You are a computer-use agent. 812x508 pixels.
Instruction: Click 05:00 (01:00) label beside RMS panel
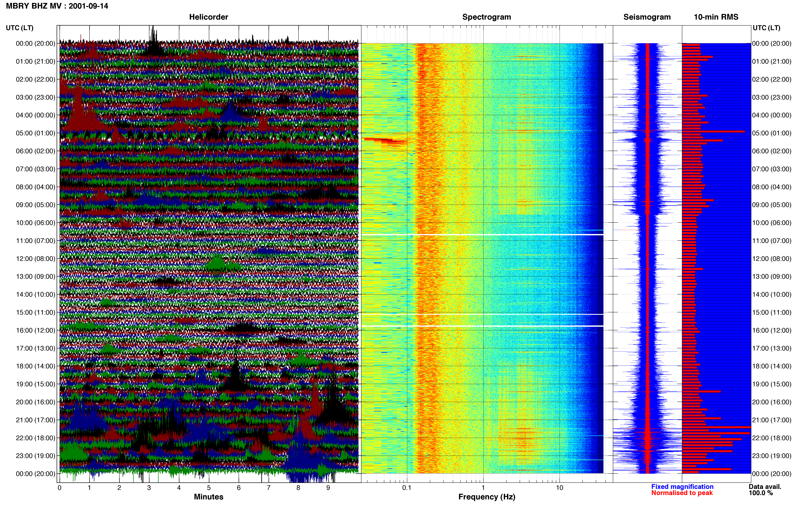point(772,133)
